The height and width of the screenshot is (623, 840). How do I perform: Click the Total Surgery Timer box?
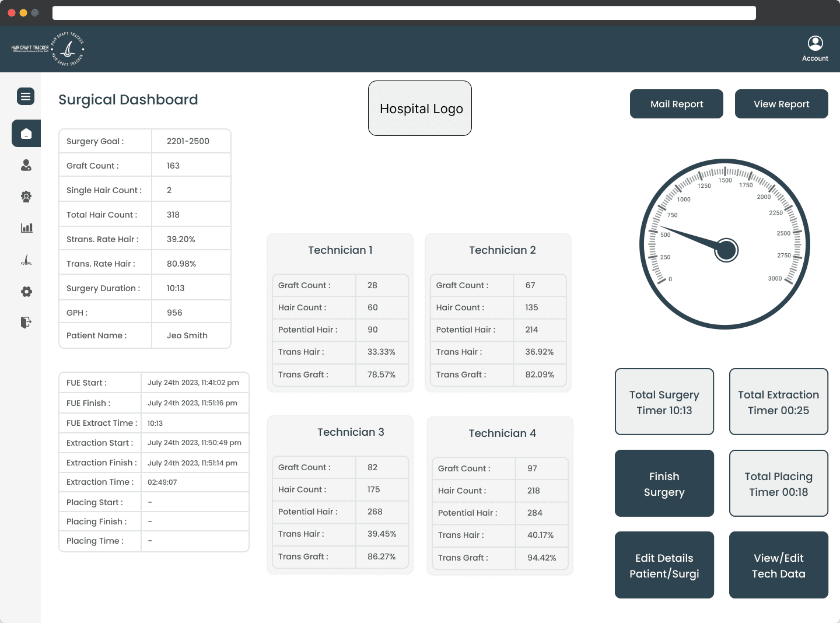point(664,402)
